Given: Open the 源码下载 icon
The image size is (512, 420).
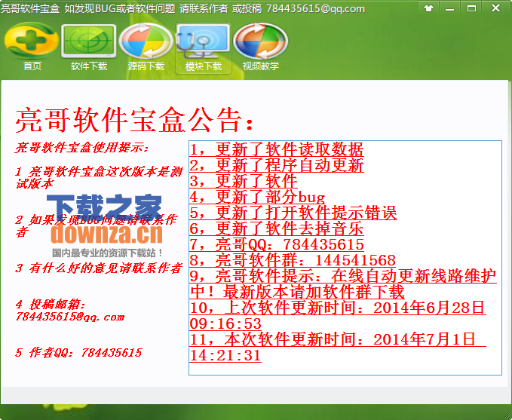Looking at the screenshot, I should click(x=146, y=48).
